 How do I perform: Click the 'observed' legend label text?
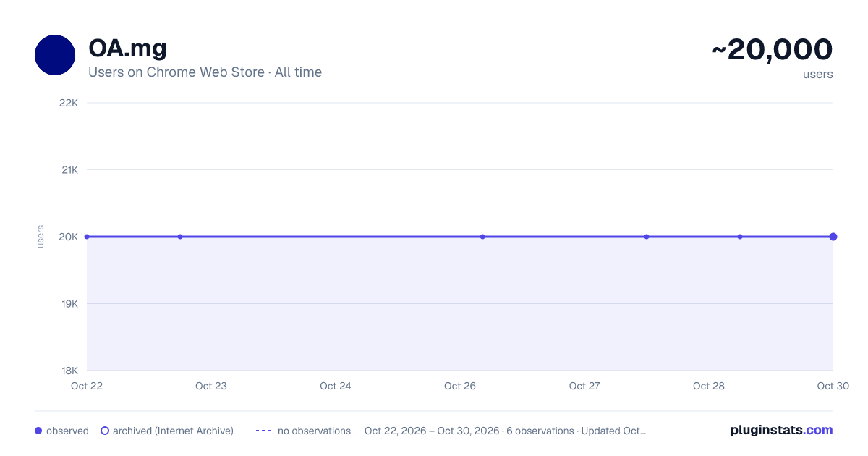click(x=67, y=431)
